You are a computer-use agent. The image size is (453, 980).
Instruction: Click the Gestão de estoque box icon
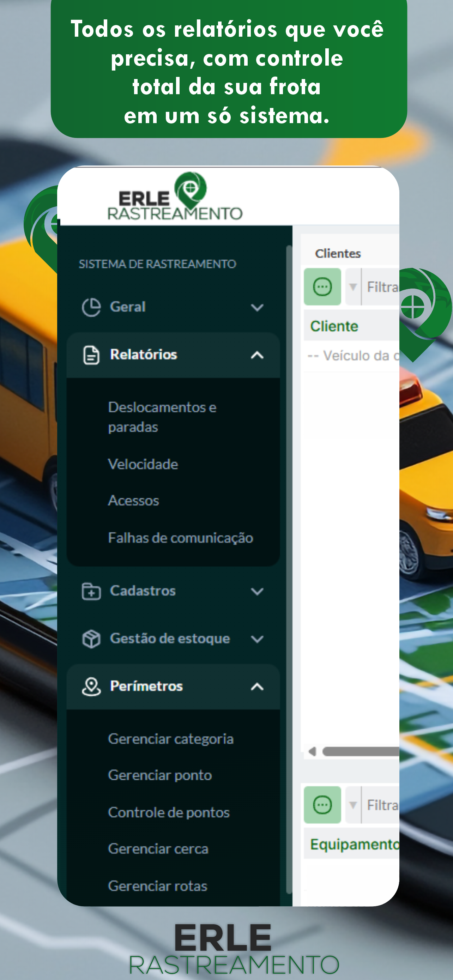(x=91, y=639)
